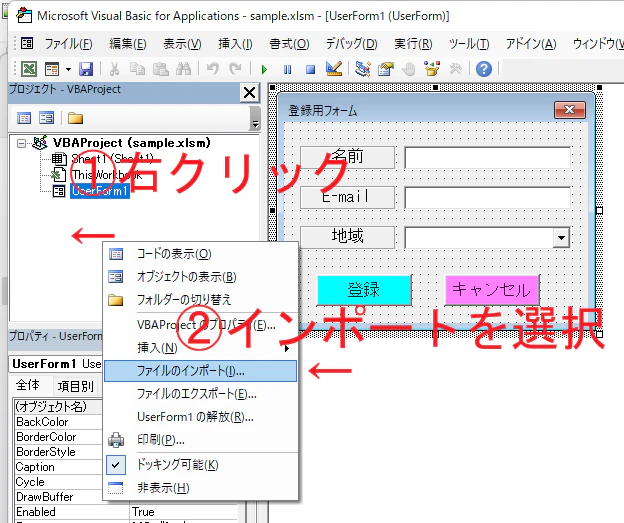Choose 非表示(H) in context menu
The height and width of the screenshot is (523, 624).
tap(201, 488)
